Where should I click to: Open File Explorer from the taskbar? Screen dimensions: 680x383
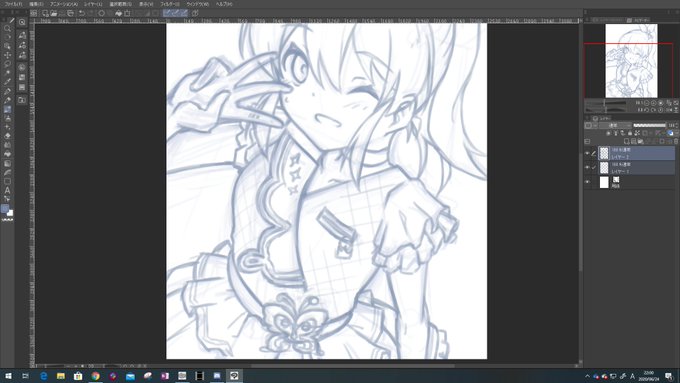point(61,376)
